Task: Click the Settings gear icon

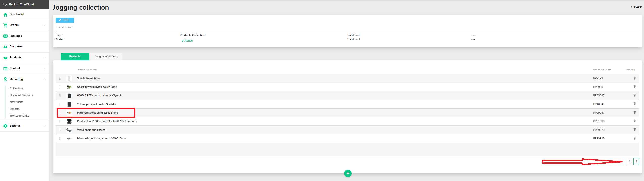Action: coord(5,126)
